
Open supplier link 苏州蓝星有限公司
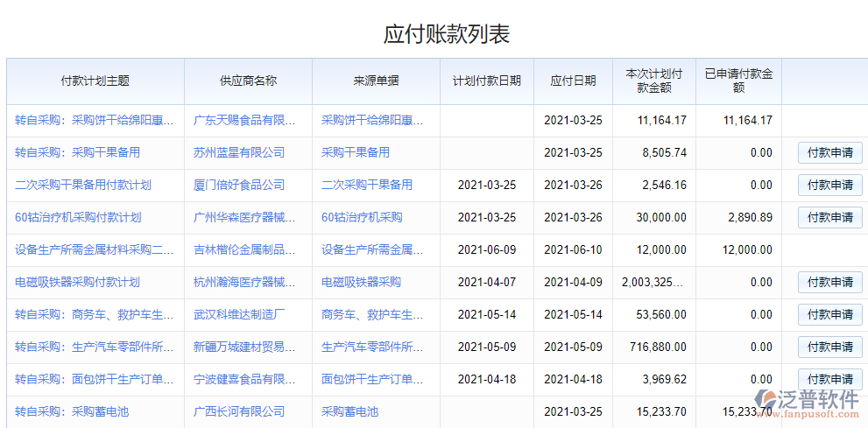[239, 152]
